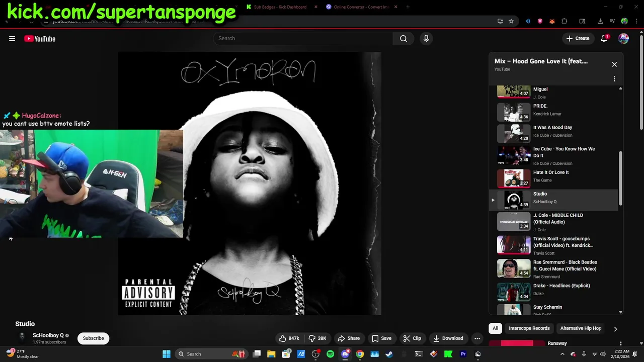Like the Studio video
This screenshot has width=644, height=362.
(x=289, y=338)
